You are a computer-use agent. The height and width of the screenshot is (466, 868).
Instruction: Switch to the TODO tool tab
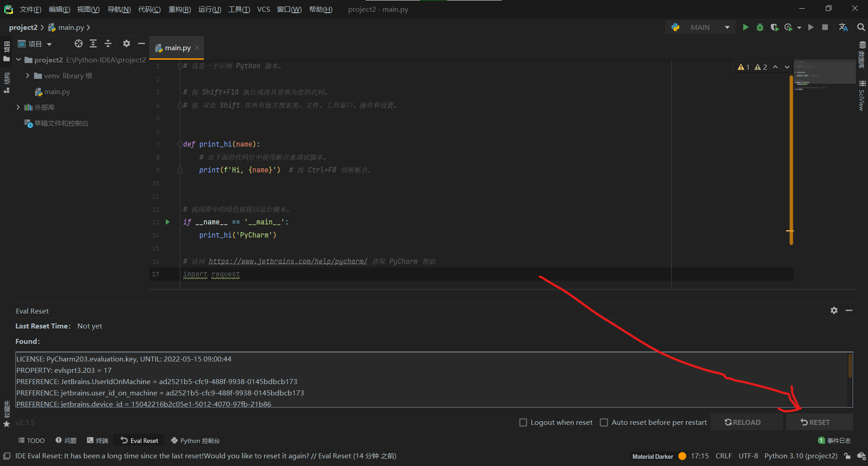coord(31,441)
